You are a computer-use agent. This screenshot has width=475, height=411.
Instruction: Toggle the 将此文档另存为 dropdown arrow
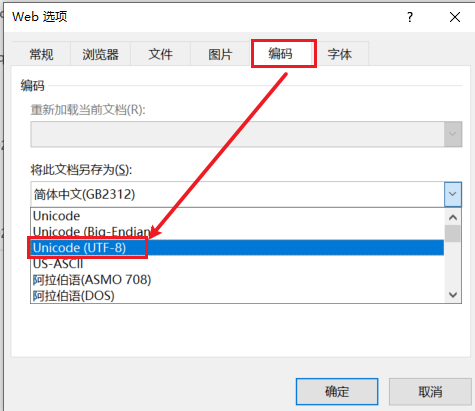(x=453, y=194)
